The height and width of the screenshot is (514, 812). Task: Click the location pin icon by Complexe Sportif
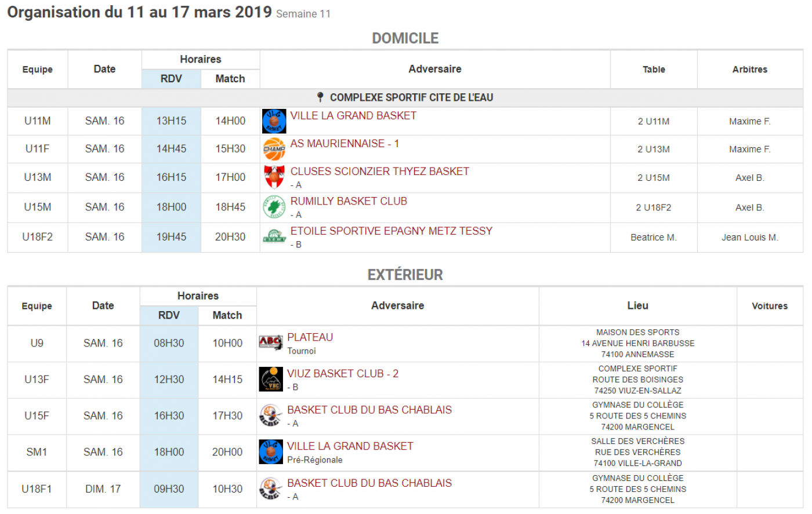point(320,97)
